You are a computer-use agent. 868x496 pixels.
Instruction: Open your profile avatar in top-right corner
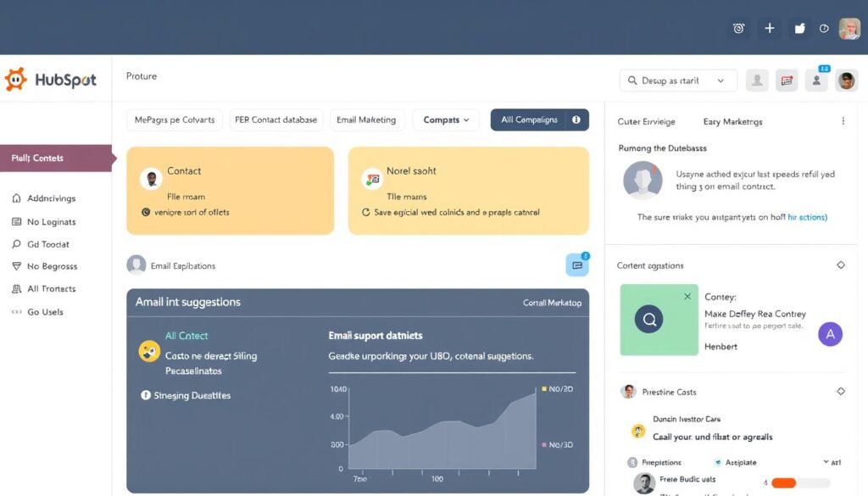pos(848,28)
